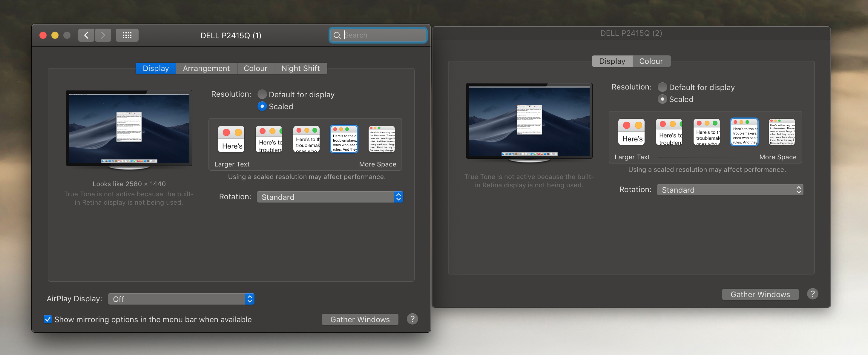Image resolution: width=868 pixels, height=355 pixels.
Task: Click the forward navigation arrow
Action: coord(103,35)
